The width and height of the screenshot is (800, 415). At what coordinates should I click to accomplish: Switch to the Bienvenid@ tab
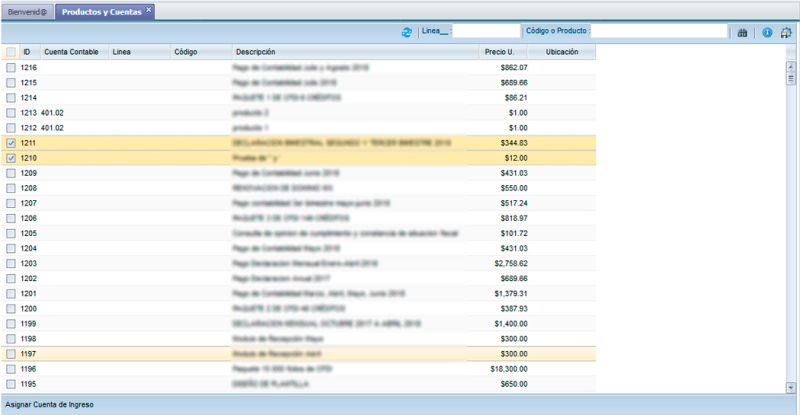27,11
